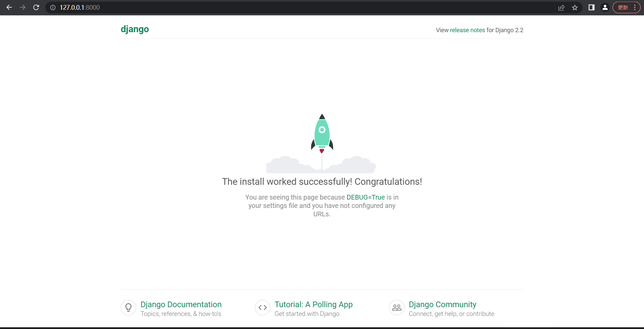Open the user profile icon
644x329 pixels.
pyautogui.click(x=605, y=7)
